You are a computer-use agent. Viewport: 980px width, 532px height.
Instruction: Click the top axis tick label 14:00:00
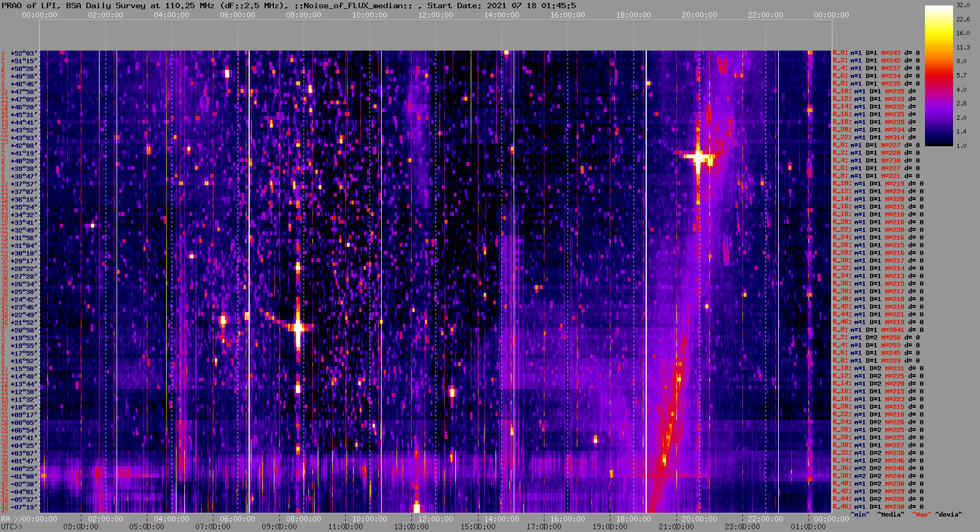502,15
